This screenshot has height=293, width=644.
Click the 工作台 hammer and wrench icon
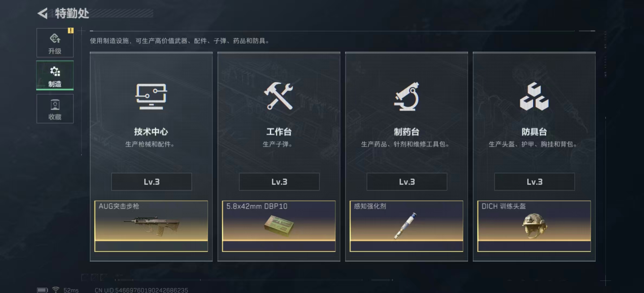click(x=279, y=96)
